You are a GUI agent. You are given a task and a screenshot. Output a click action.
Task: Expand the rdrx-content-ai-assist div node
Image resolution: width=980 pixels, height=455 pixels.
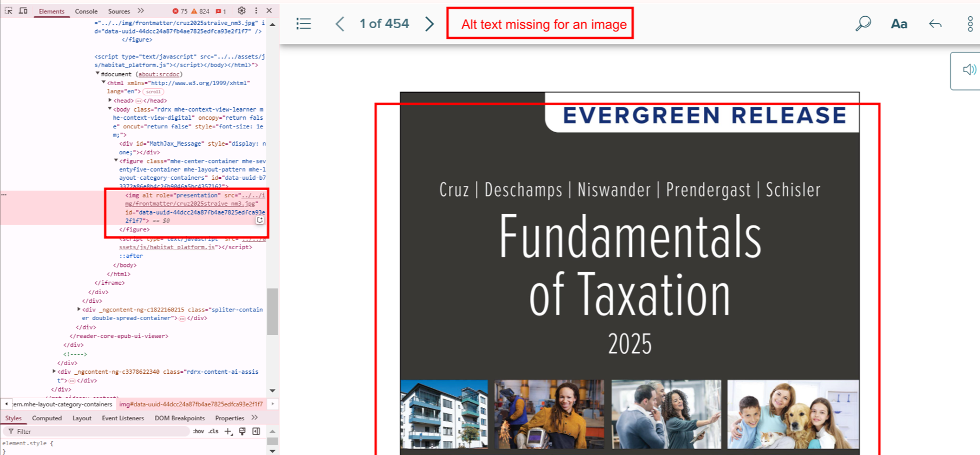pyautogui.click(x=54, y=372)
